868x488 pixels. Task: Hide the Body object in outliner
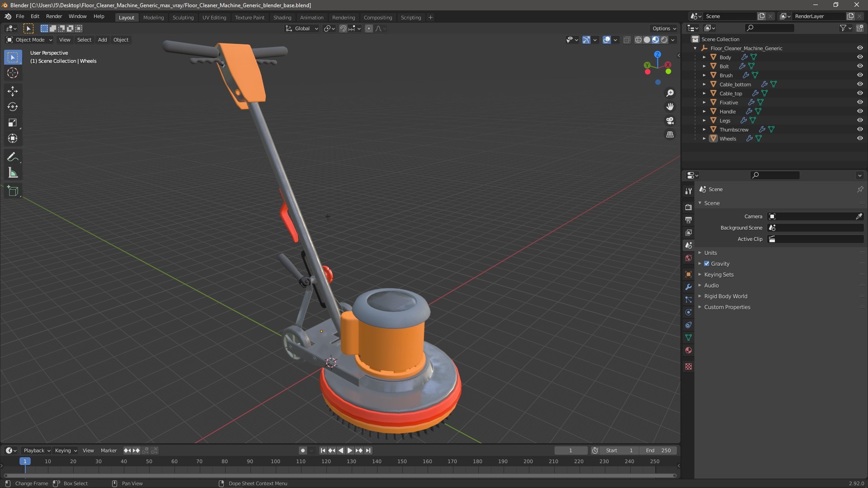860,57
